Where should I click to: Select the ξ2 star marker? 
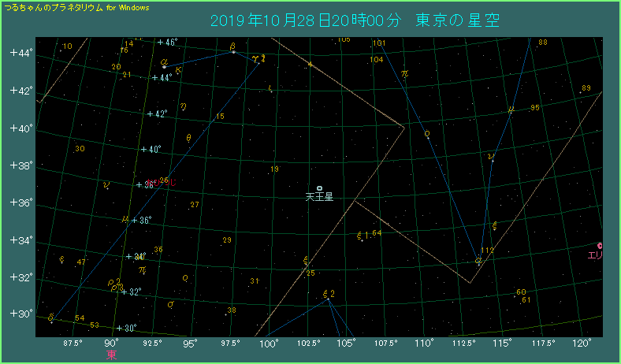coord(328,298)
